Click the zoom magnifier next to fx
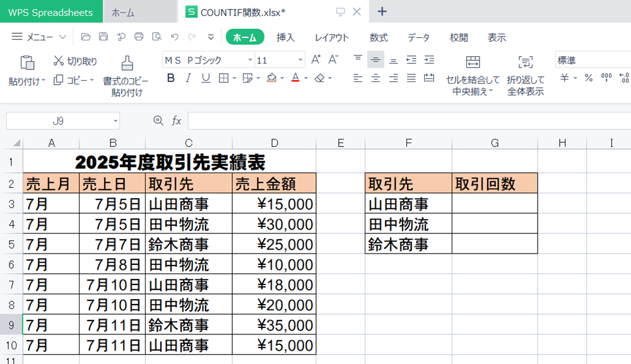The height and width of the screenshot is (364, 631). [x=158, y=120]
